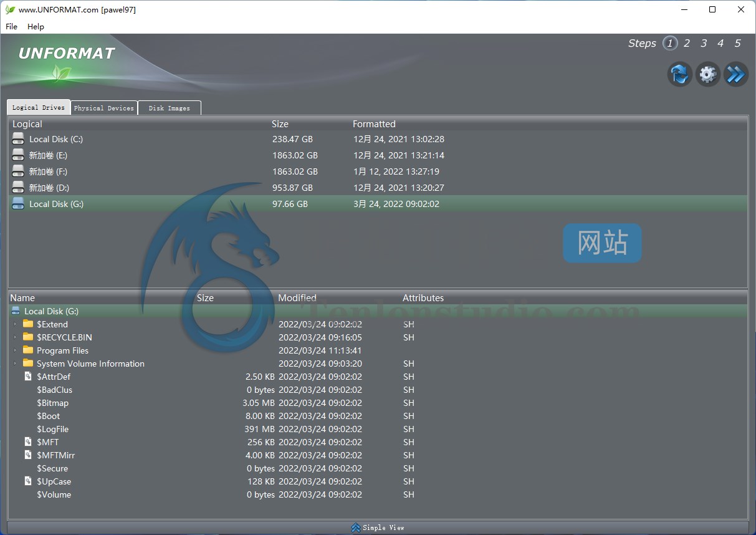Click the 3.05 MB size cell
756x535 pixels.
(259, 403)
